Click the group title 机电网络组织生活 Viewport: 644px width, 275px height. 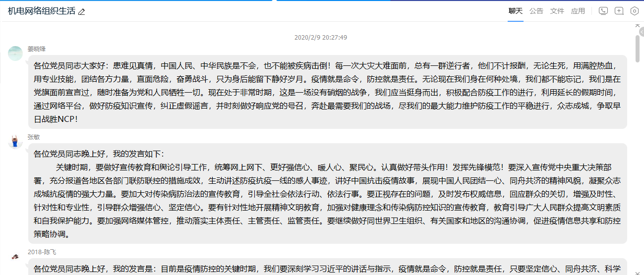42,11
